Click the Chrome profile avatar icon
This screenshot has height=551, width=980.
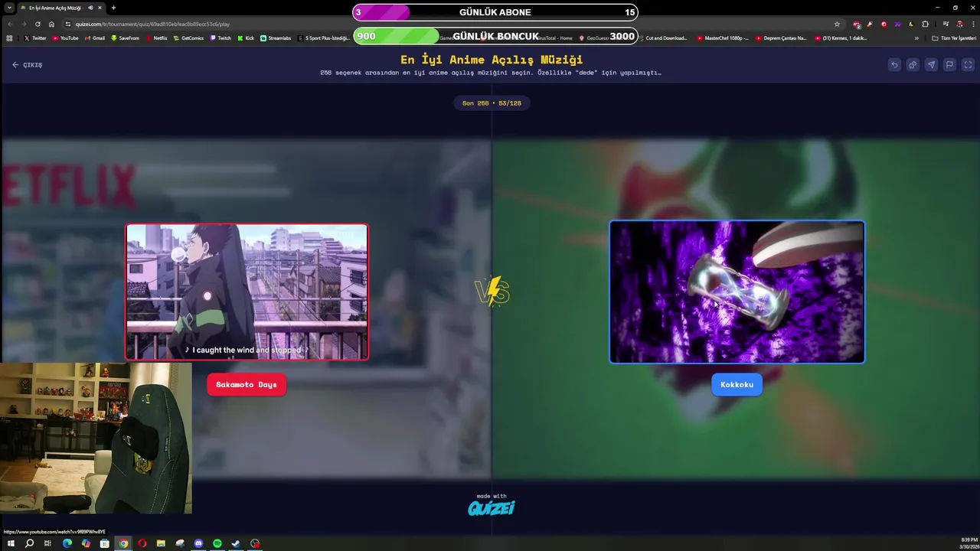[959, 24]
